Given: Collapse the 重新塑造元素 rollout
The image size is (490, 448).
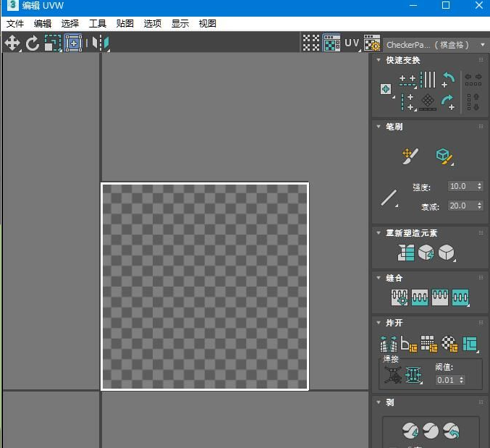Looking at the screenshot, I should click(379, 233).
